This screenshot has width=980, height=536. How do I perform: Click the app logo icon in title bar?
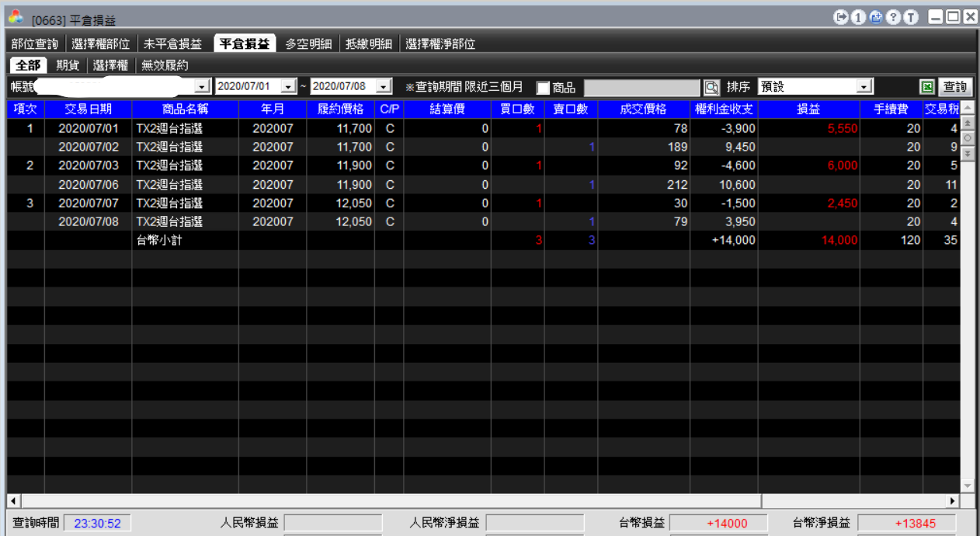pos(16,16)
